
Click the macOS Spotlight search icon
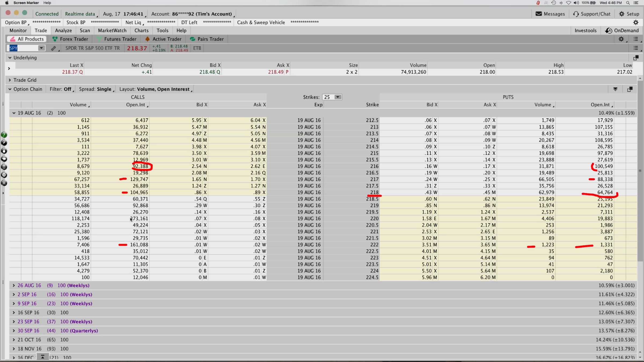[628, 3]
